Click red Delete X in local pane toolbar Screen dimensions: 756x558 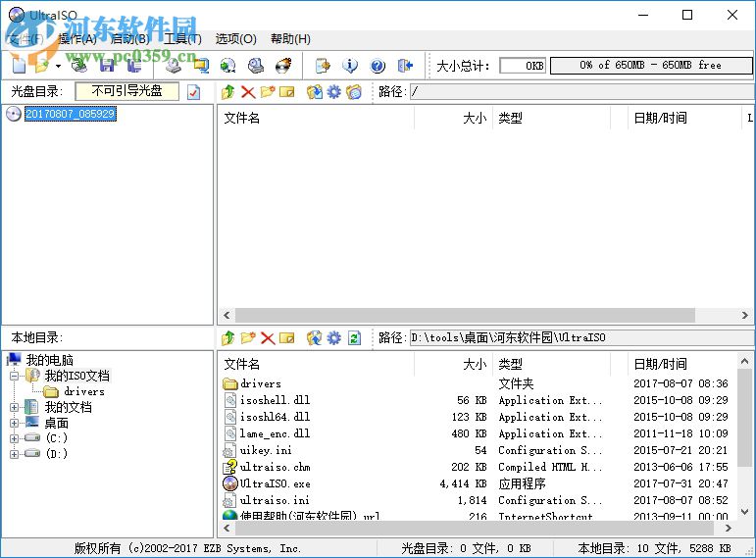(x=268, y=338)
